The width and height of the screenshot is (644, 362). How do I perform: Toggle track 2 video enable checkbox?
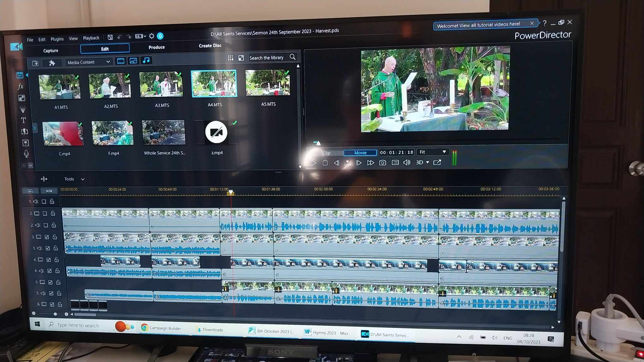[x=45, y=213]
